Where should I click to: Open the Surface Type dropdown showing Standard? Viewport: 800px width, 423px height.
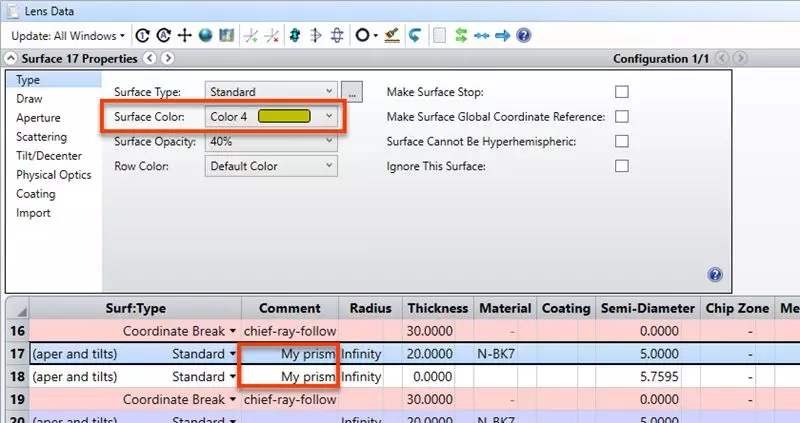(271, 92)
